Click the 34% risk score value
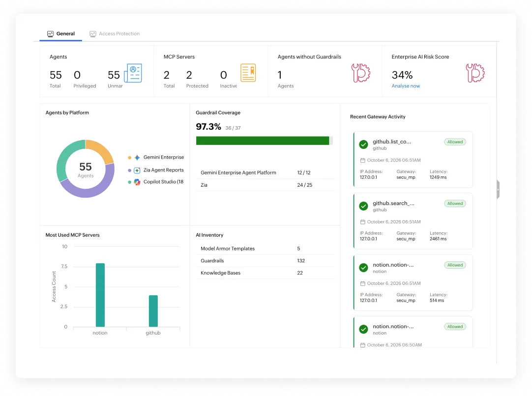The height and width of the screenshot is (396, 532). 402,75
